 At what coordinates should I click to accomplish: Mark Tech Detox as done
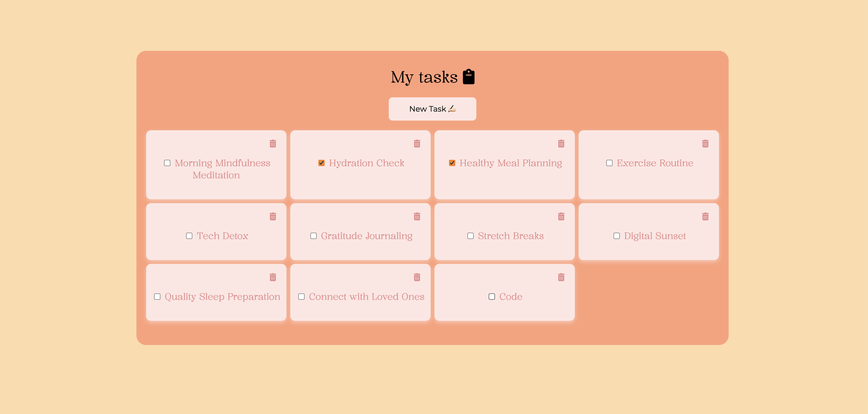coord(189,236)
